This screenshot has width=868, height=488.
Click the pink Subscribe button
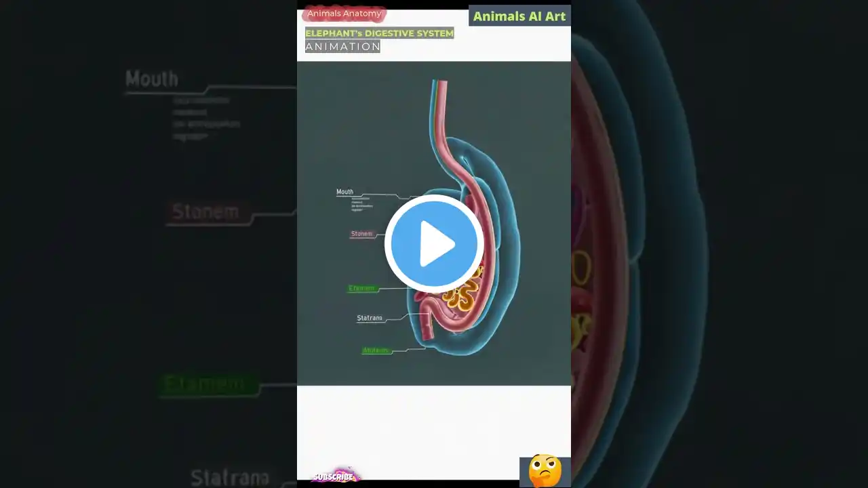click(x=335, y=476)
